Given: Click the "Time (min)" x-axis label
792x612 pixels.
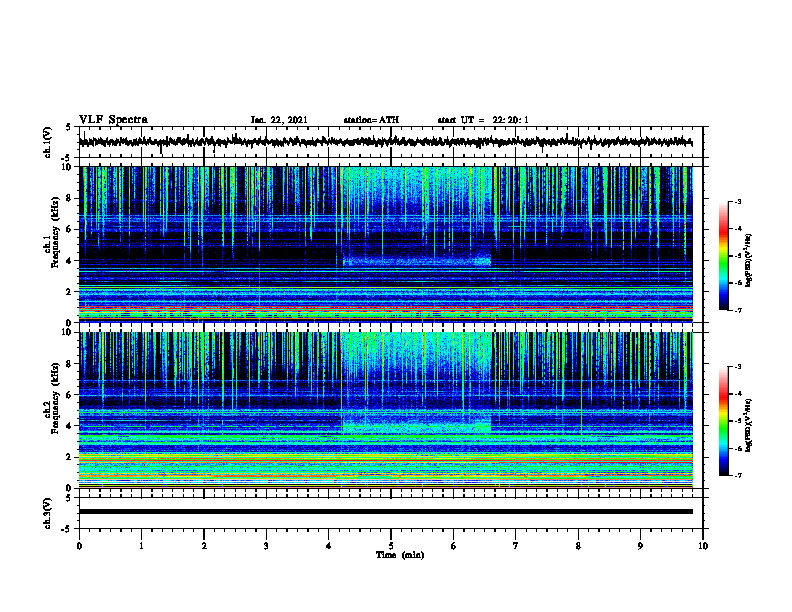Looking at the screenshot, I should pyautogui.click(x=400, y=555).
